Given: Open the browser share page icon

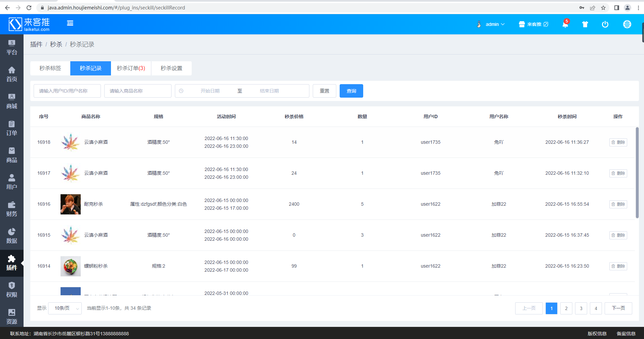Looking at the screenshot, I should [593, 7].
